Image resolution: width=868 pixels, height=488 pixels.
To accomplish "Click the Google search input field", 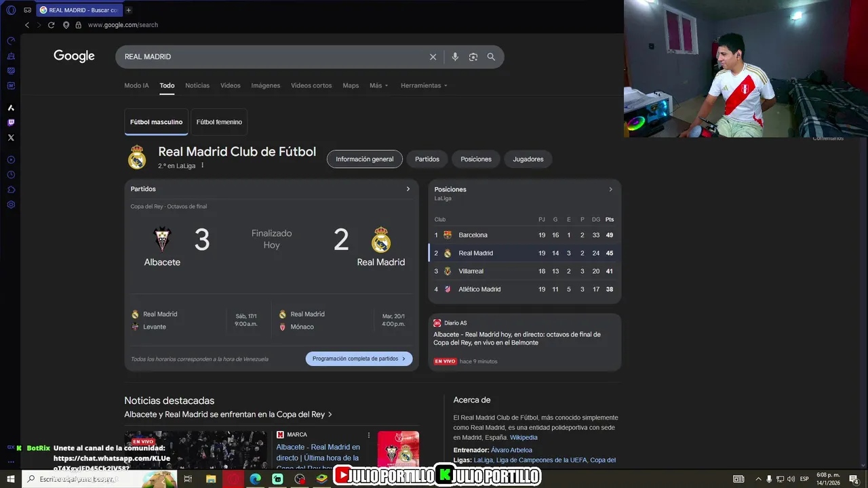I will 271,57.
